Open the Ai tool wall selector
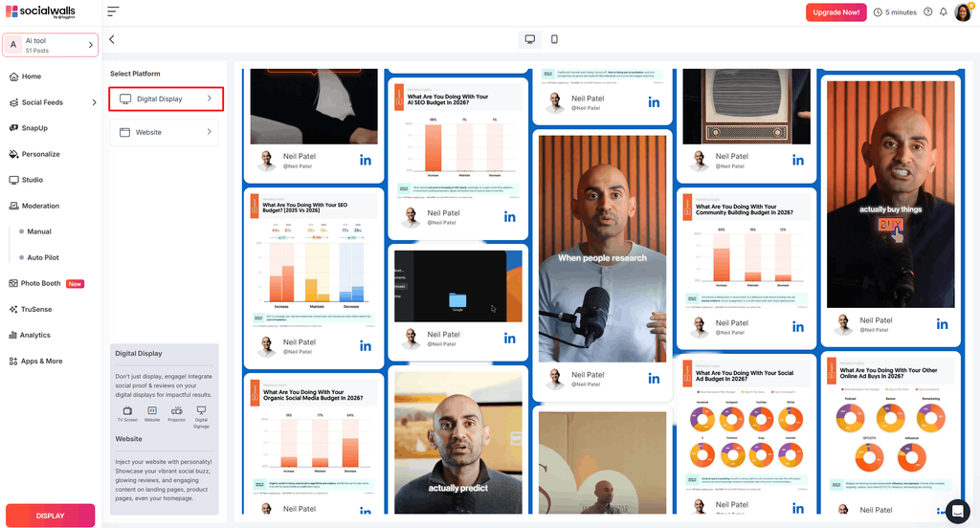Viewport: 980px width, 528px height. point(50,45)
